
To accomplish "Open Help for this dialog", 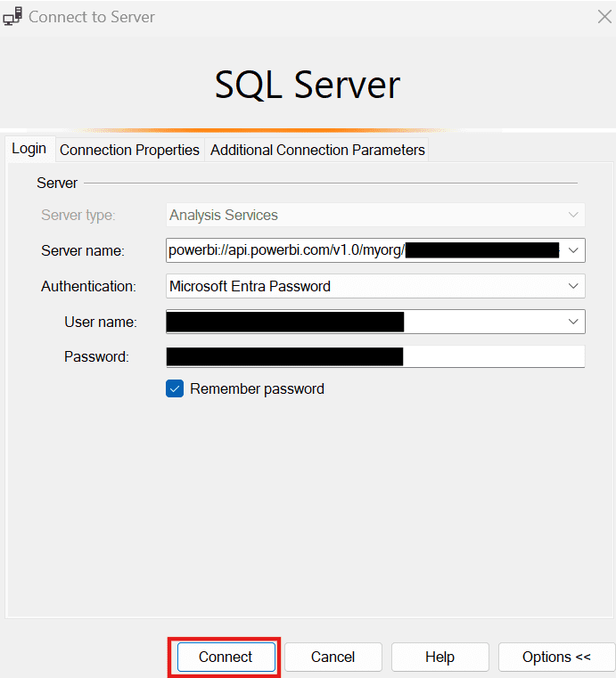I will 439,657.
